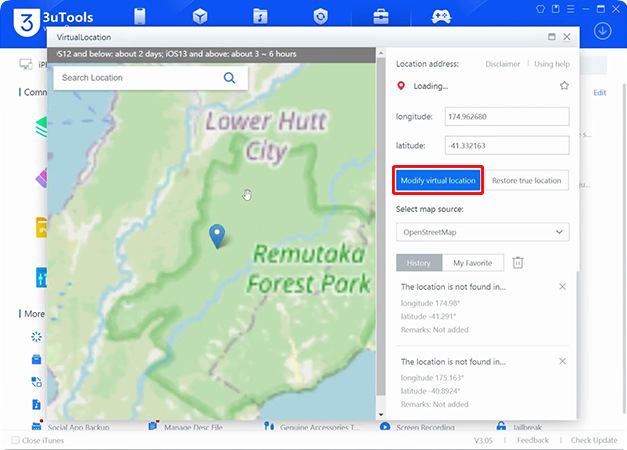This screenshot has height=450, width=627.
Task: Click the red location marker icon by Loading
Action: click(x=401, y=86)
